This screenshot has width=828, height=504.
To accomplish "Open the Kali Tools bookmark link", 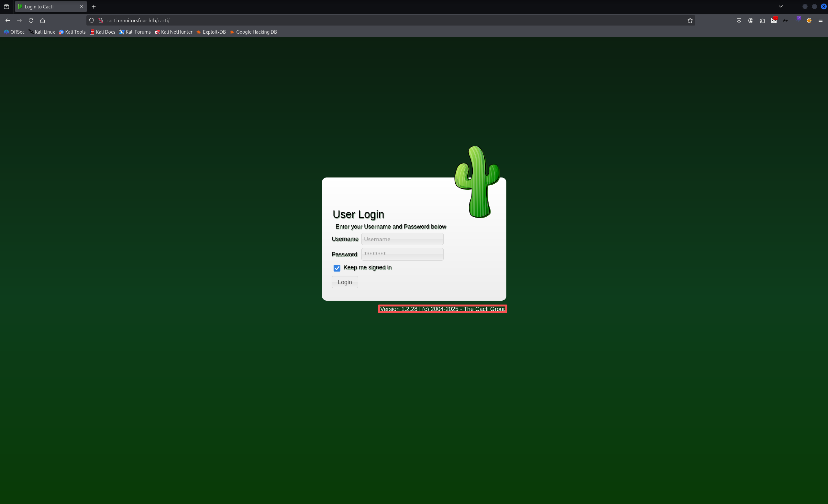I will tap(72, 32).
